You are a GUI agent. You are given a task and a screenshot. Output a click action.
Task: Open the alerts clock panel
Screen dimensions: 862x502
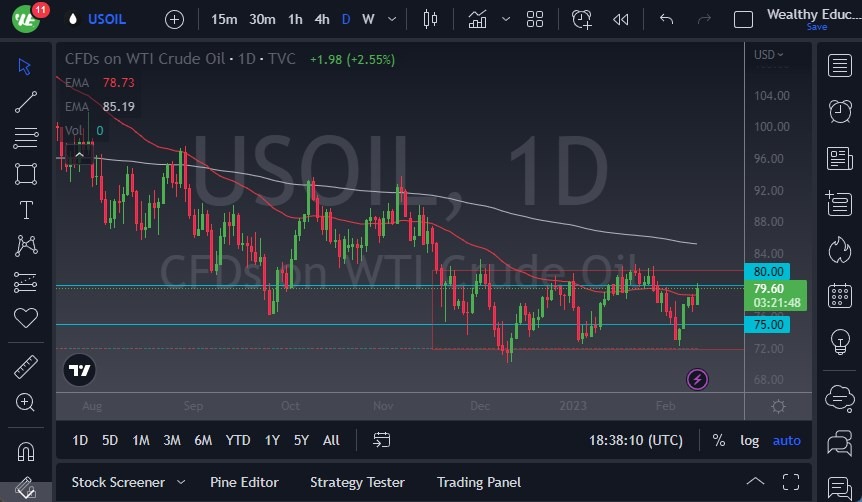pyautogui.click(x=840, y=111)
